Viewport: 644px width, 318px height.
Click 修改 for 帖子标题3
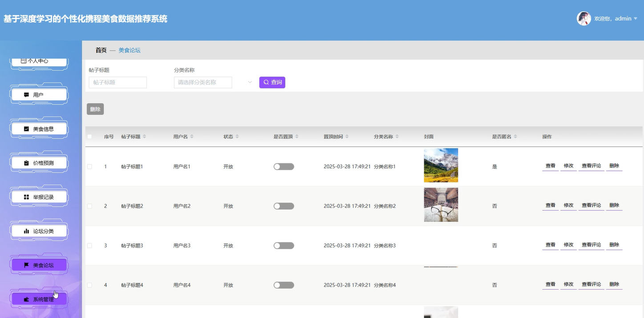click(568, 245)
